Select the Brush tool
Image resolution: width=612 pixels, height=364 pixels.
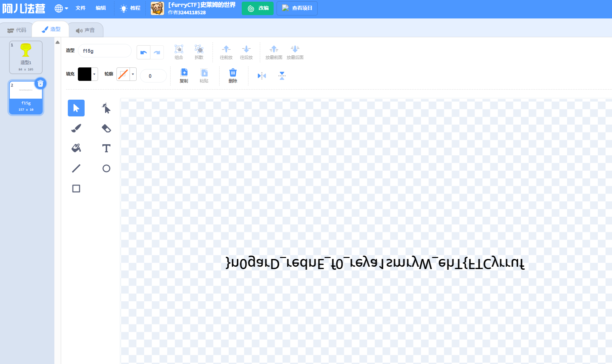(x=76, y=128)
